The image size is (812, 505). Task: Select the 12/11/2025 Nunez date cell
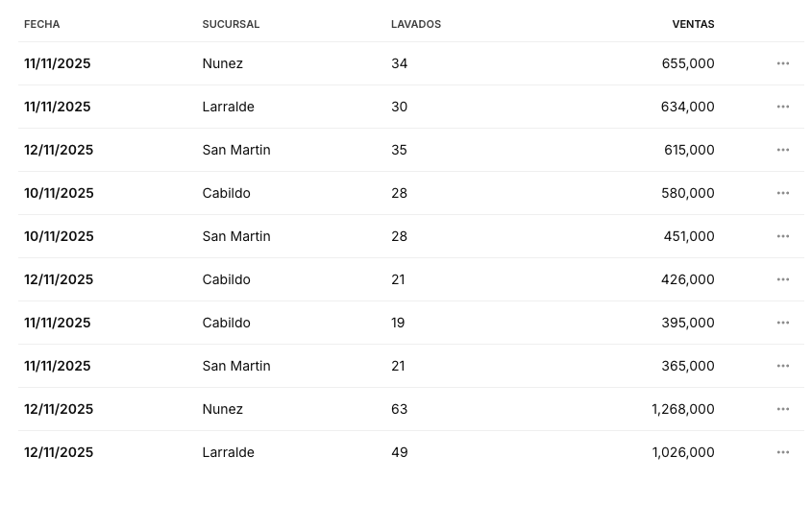tap(59, 409)
